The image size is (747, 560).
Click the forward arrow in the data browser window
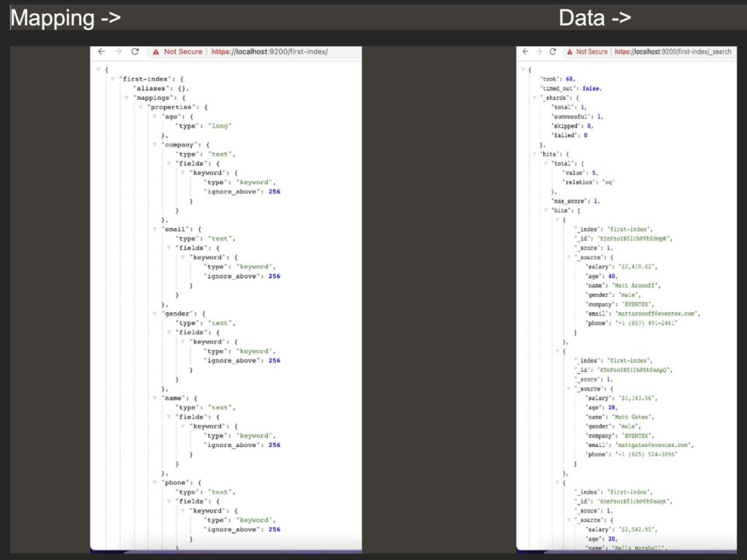tap(538, 52)
